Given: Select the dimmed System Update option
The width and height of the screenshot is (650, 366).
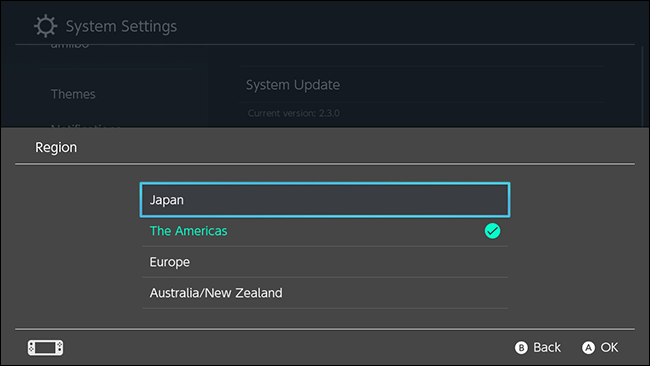Looking at the screenshot, I should click(x=293, y=85).
